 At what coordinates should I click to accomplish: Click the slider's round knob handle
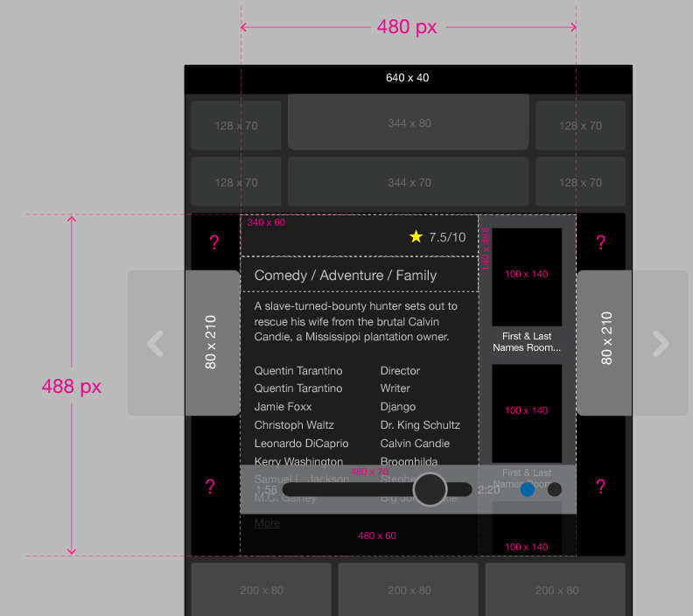pos(430,489)
